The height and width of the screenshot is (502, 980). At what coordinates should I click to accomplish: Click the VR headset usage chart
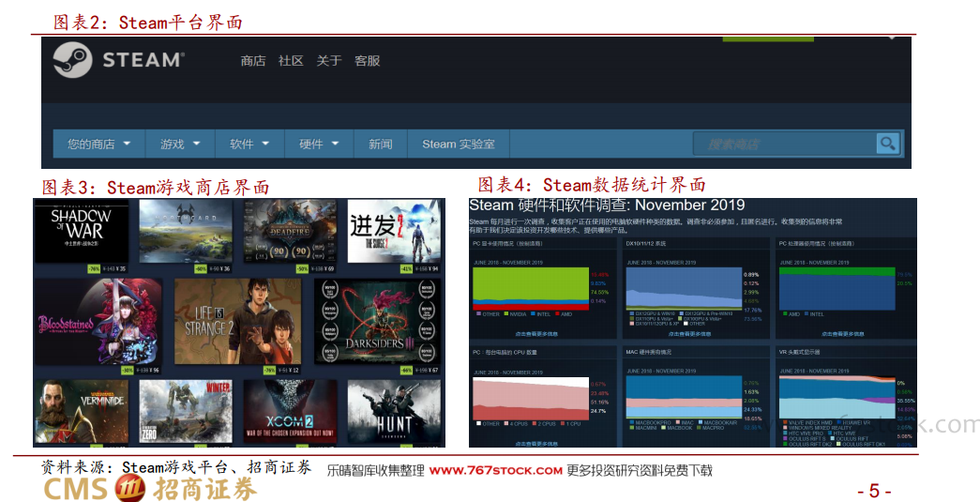(837, 398)
